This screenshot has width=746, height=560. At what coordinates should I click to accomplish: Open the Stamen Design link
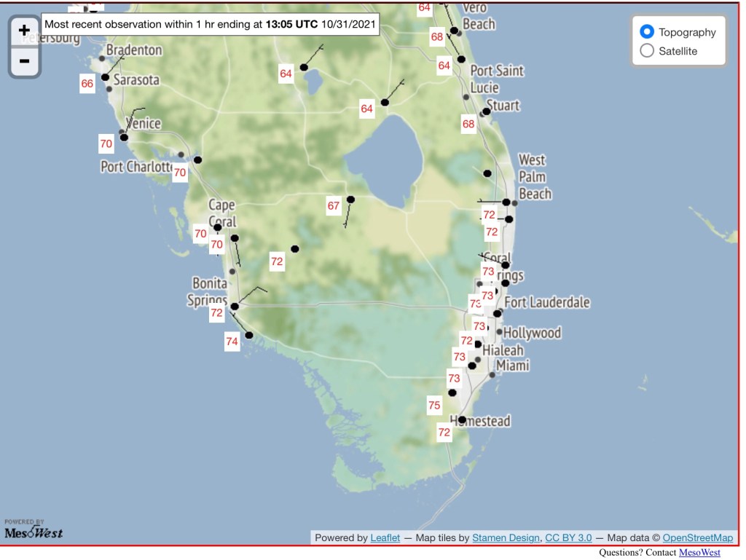(x=506, y=537)
